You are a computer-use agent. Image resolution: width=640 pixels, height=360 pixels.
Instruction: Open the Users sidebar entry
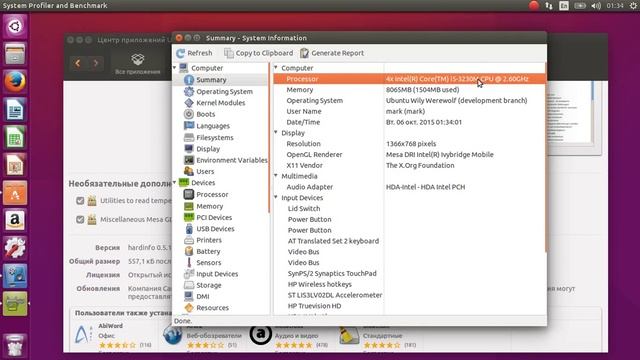tap(205, 171)
